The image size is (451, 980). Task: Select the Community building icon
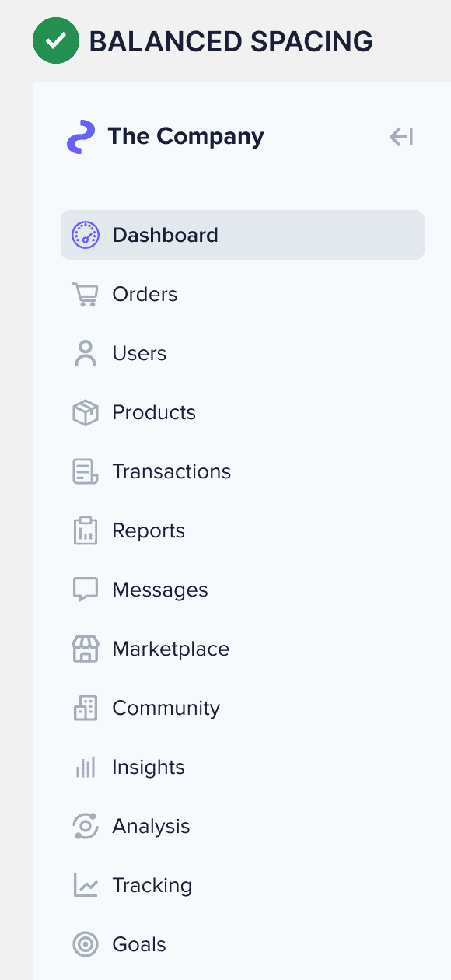tap(86, 708)
